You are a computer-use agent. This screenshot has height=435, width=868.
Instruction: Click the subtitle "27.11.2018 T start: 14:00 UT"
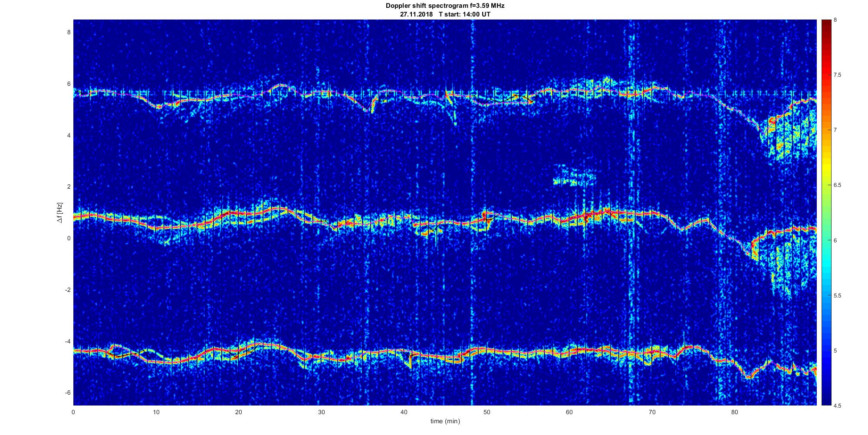(445, 14)
